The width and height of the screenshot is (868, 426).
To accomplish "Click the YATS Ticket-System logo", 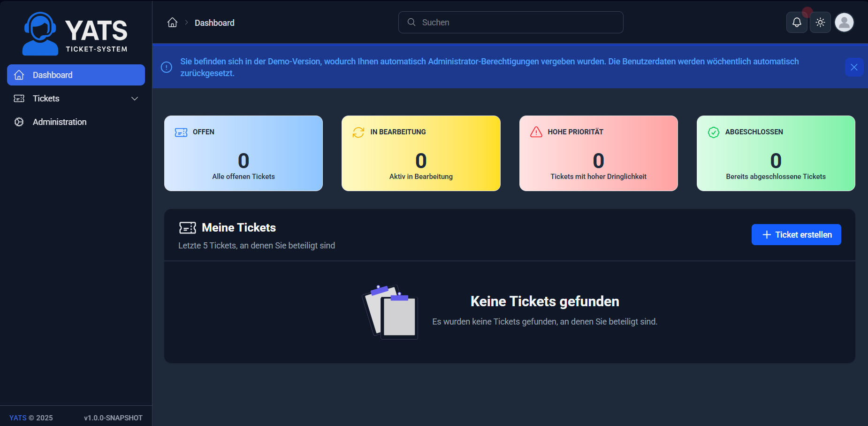I will pyautogui.click(x=75, y=33).
